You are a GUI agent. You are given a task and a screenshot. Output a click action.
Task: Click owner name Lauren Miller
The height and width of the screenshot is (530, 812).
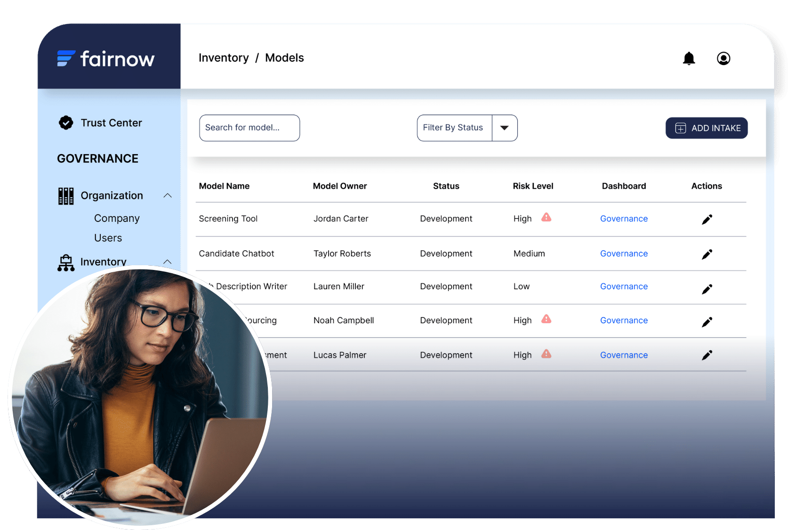(339, 286)
